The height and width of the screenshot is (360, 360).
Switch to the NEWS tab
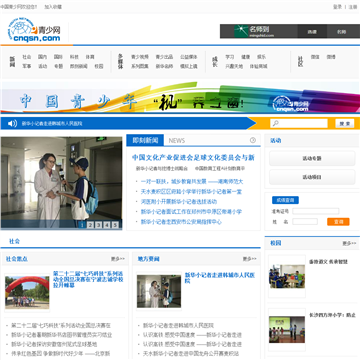pos(177,141)
